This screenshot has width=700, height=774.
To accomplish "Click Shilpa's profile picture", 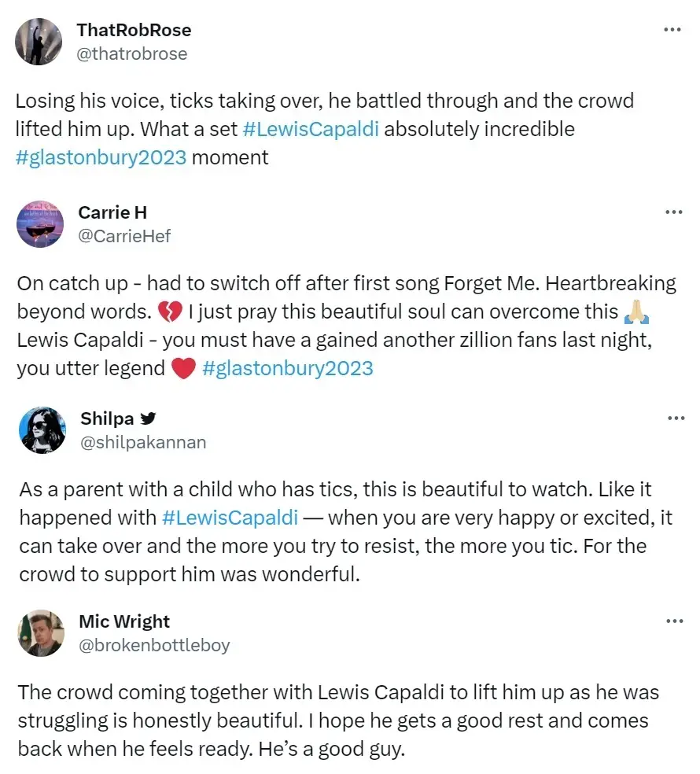I will click(x=42, y=430).
